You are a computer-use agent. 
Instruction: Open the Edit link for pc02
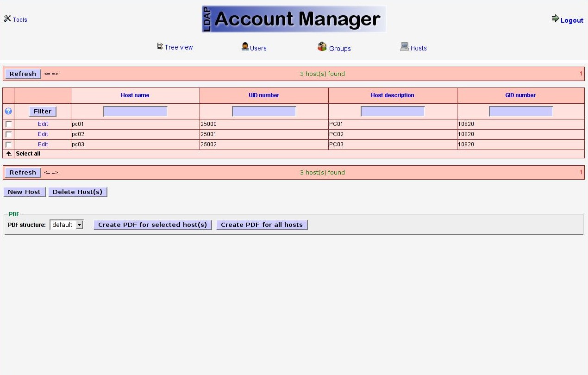pos(43,134)
